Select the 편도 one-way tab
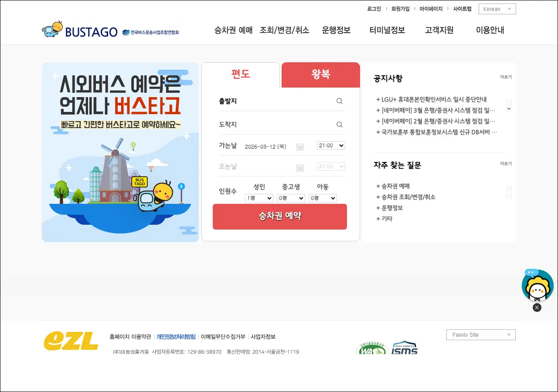 pyautogui.click(x=241, y=74)
